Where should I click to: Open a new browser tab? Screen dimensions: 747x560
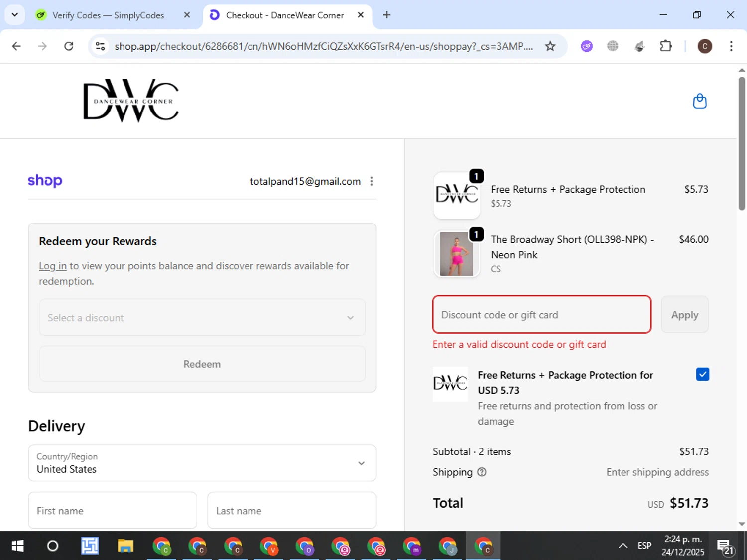coord(386,15)
